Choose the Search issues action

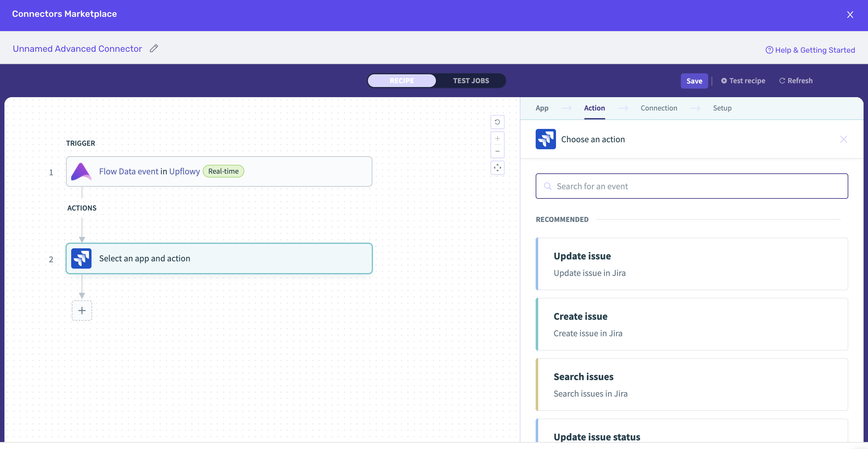point(691,384)
